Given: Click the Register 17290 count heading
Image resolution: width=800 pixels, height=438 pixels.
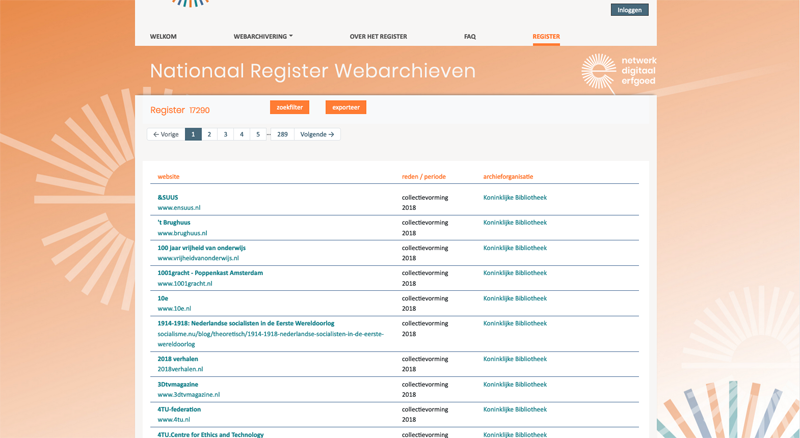Looking at the screenshot, I should [x=180, y=110].
